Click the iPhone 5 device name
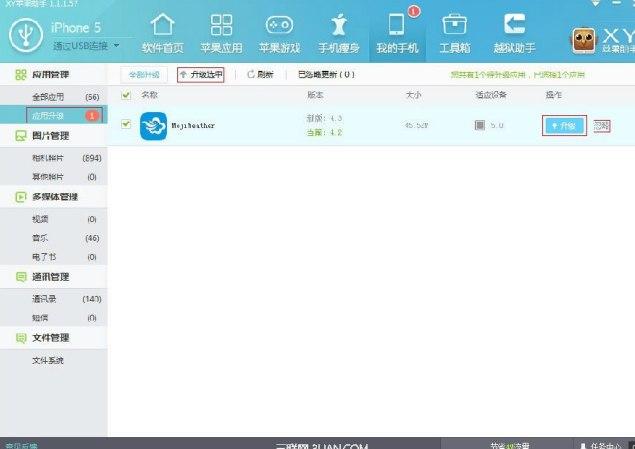The width and height of the screenshot is (635, 449). 76,28
